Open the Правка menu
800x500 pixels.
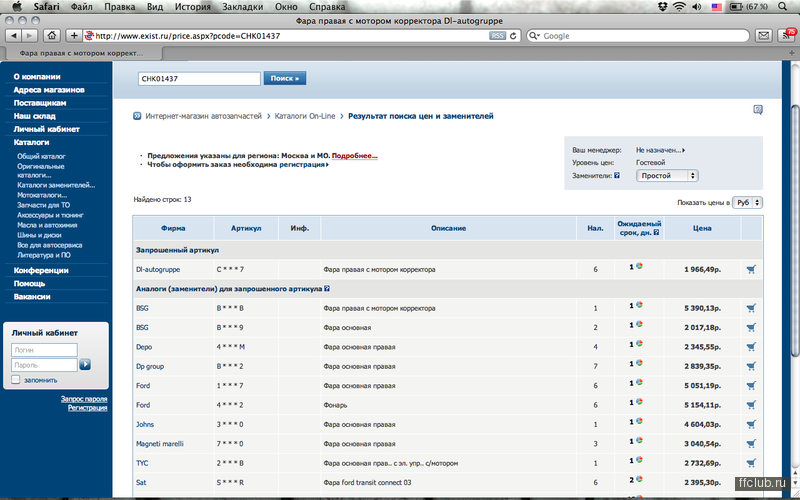119,7
